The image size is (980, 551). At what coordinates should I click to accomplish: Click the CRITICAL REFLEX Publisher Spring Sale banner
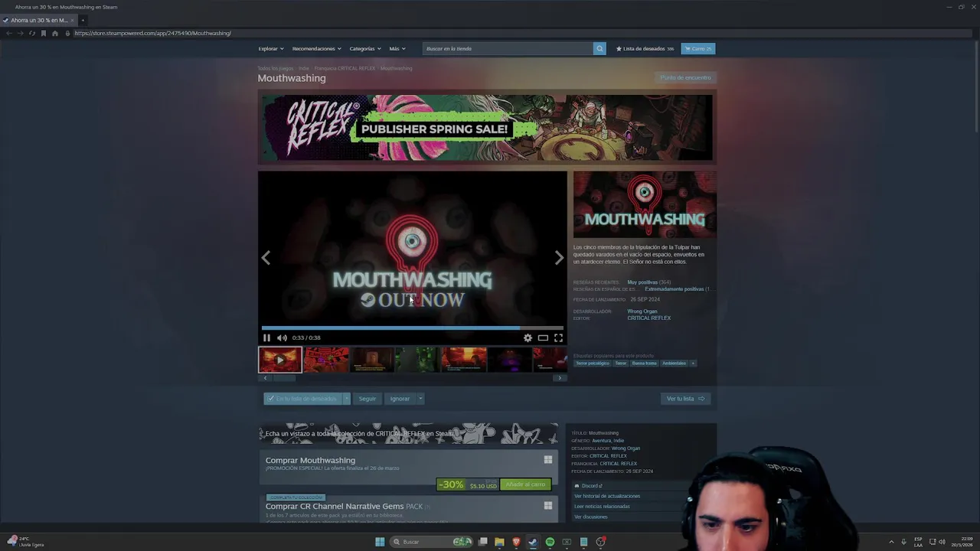[487, 128]
